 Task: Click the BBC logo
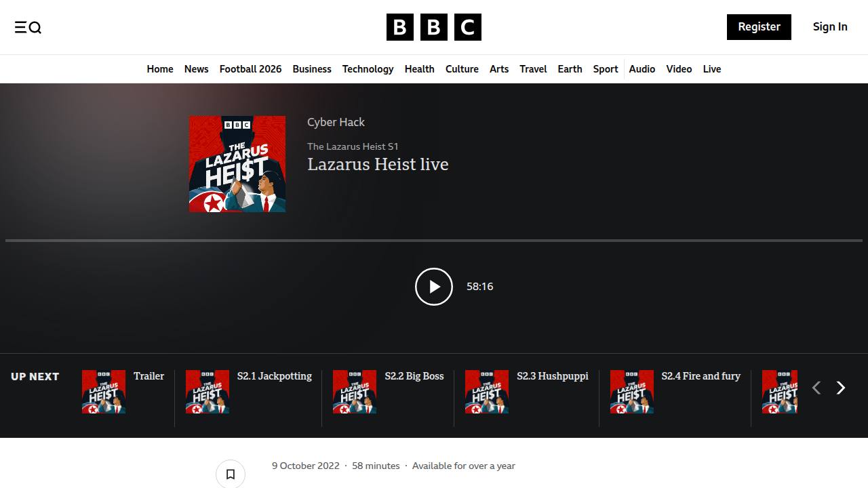click(x=434, y=27)
